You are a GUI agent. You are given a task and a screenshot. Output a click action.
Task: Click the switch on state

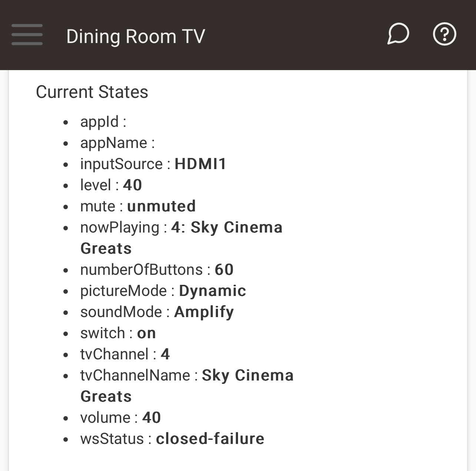[118, 333]
